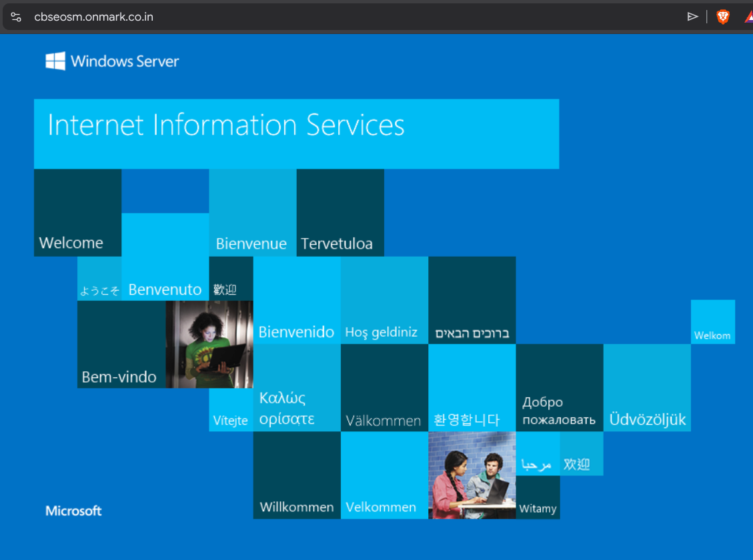
Task: Click the Korean 환영합니다 tile
Action: click(x=472, y=388)
